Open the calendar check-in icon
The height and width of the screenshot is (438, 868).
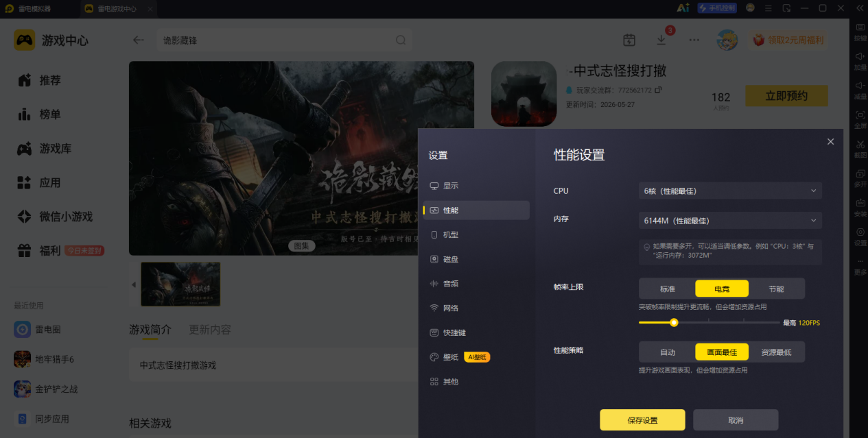(x=629, y=40)
